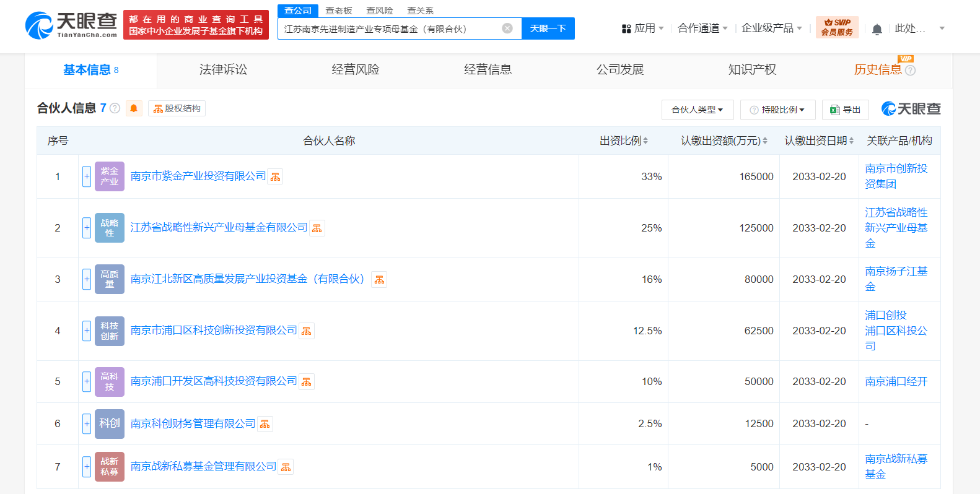Open related link 南京扬子江基金

point(896,279)
